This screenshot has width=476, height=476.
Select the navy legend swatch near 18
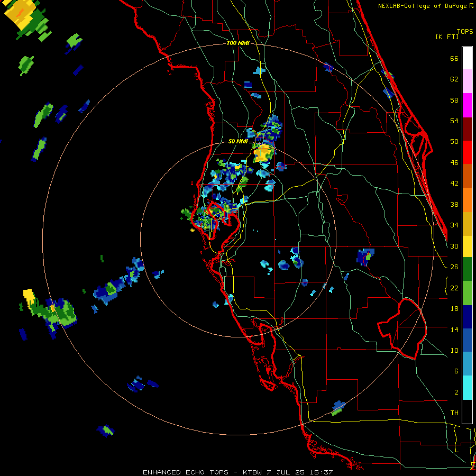467,317
